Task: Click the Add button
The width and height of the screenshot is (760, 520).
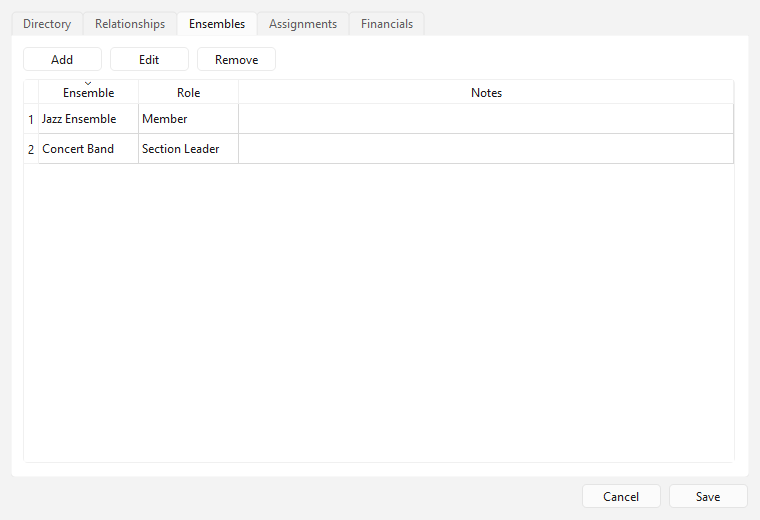Action: click(x=63, y=59)
